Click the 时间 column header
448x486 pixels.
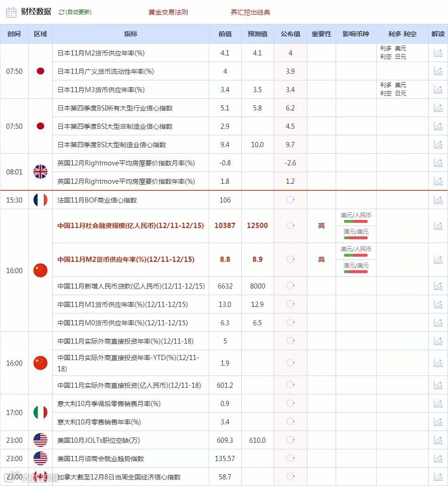coord(14,34)
